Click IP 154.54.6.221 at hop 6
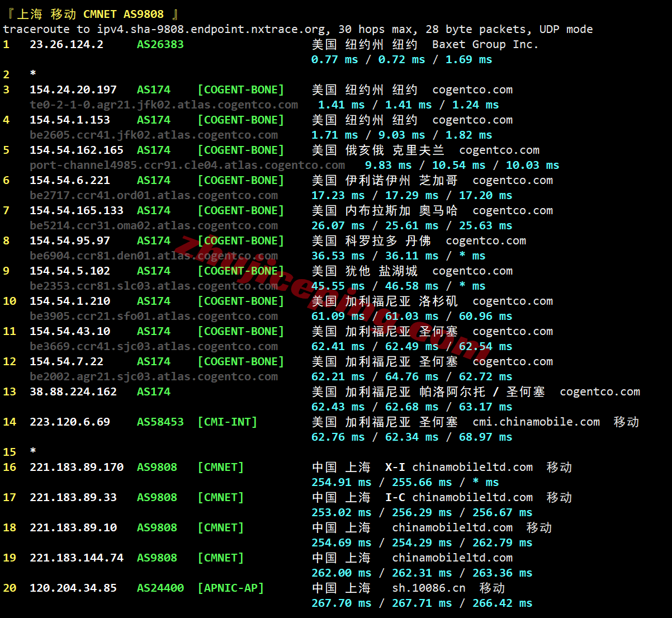Screen dimensions: 672x618 point(70,180)
